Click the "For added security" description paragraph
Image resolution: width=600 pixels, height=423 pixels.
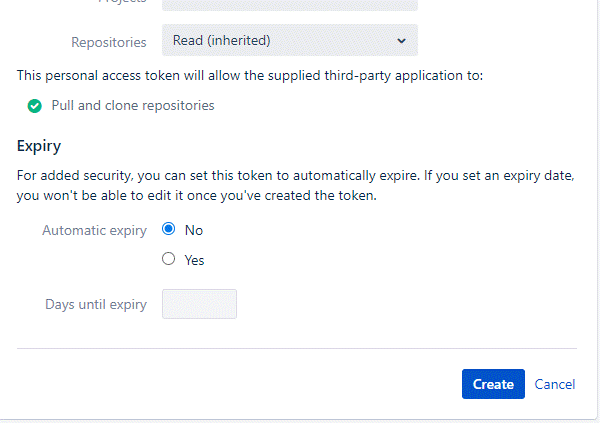click(295, 185)
